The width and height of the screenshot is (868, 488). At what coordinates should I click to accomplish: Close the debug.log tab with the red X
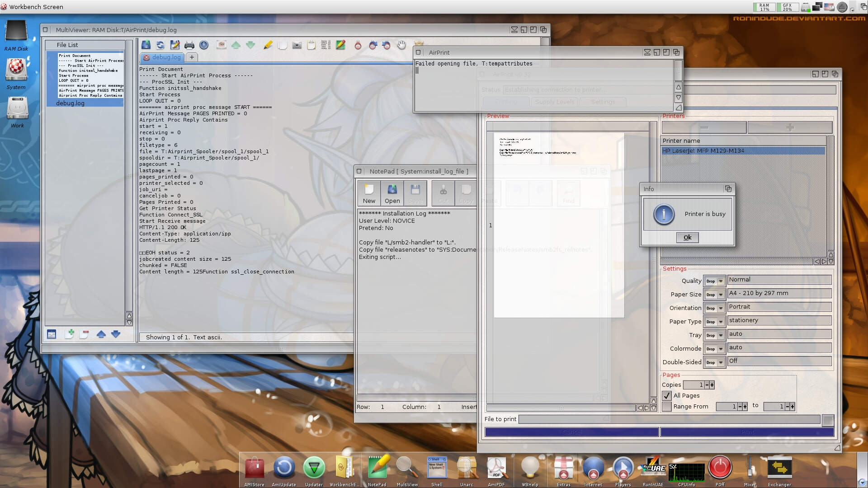(146, 57)
